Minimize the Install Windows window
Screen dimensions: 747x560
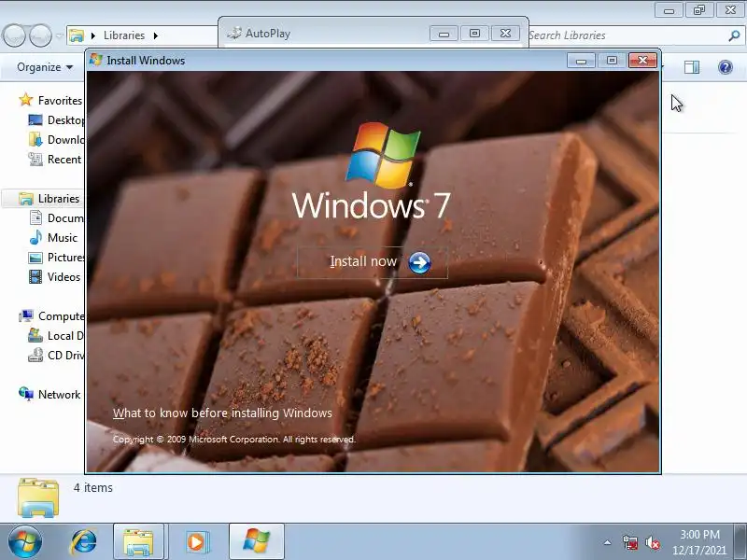(x=581, y=61)
